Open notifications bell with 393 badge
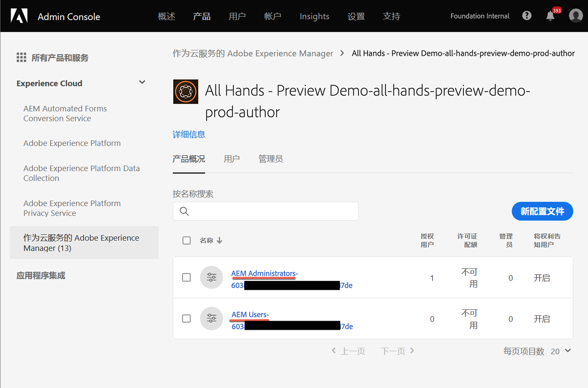This screenshot has width=588, height=388. (551, 16)
